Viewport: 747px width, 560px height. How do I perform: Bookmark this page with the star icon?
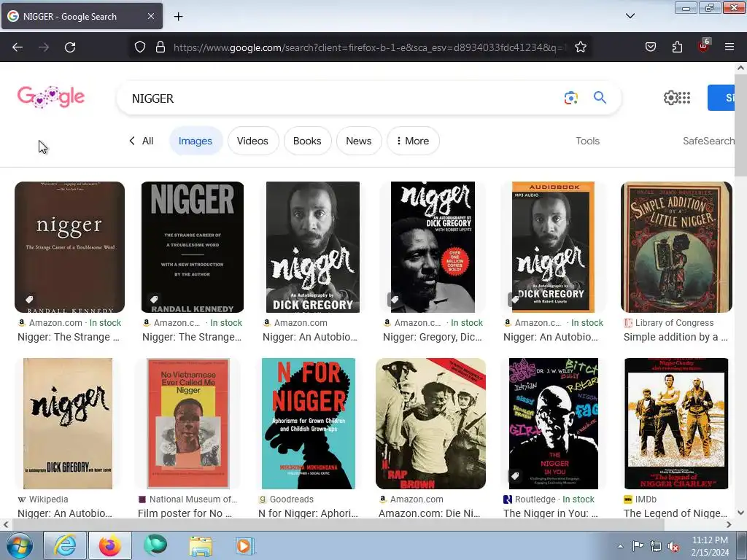coord(580,47)
